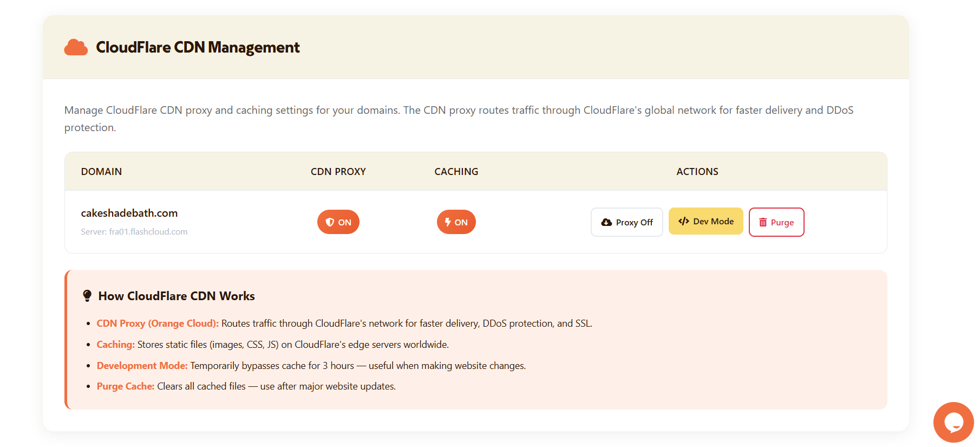Click the Caching: label in info list

[x=115, y=345]
